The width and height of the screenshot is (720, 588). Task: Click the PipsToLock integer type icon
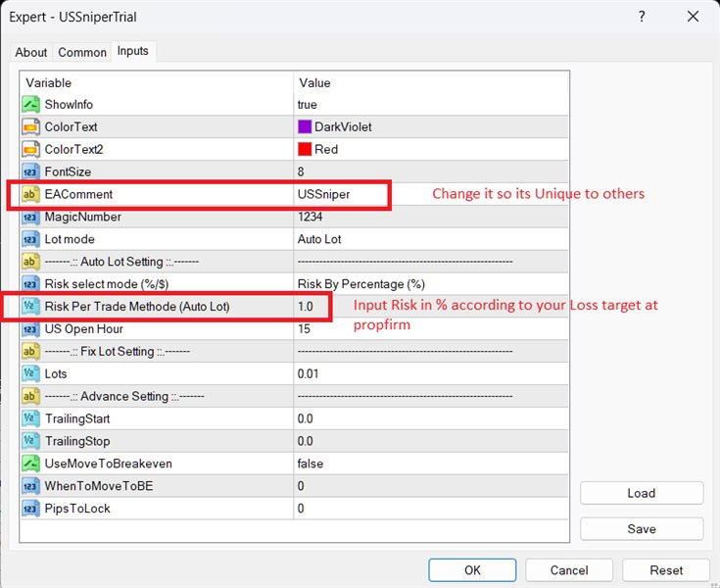pos(30,509)
